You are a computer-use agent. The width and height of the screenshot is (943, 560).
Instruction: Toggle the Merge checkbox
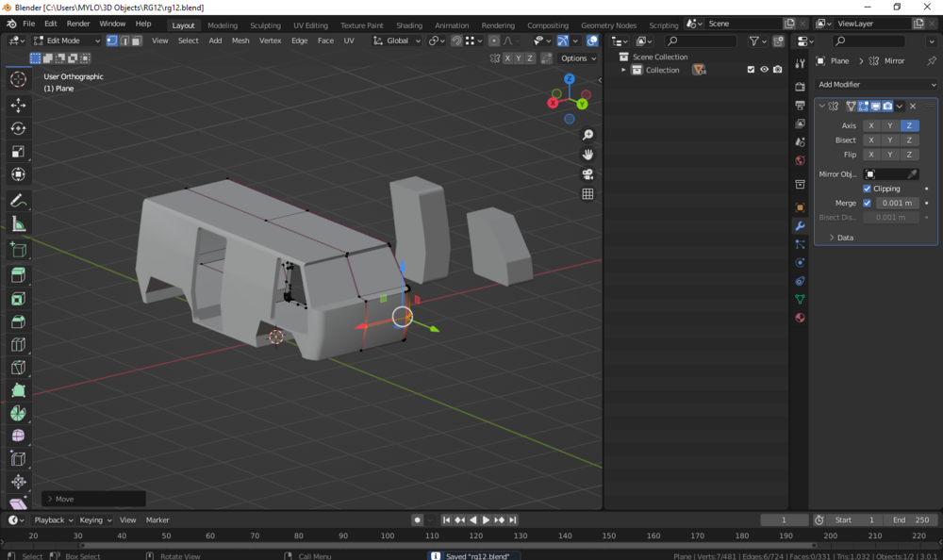point(868,203)
